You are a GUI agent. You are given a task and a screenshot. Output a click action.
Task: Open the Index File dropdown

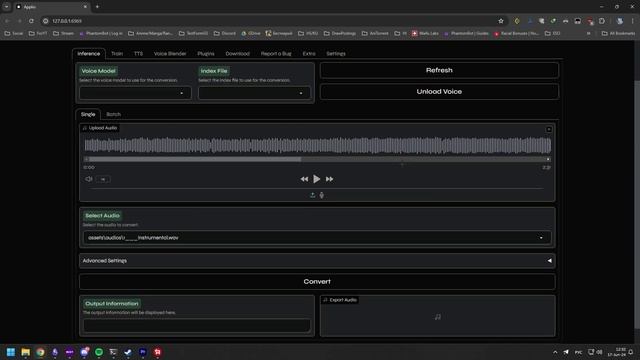[x=254, y=93]
